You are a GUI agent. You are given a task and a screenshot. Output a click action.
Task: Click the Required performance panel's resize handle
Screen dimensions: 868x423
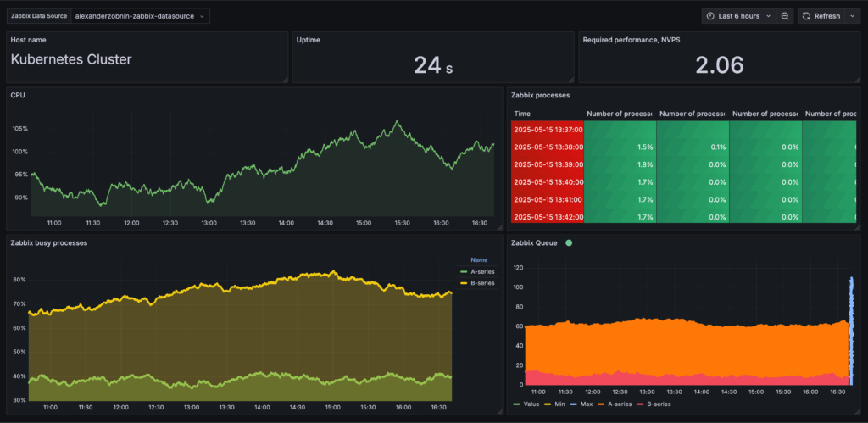[857, 79]
